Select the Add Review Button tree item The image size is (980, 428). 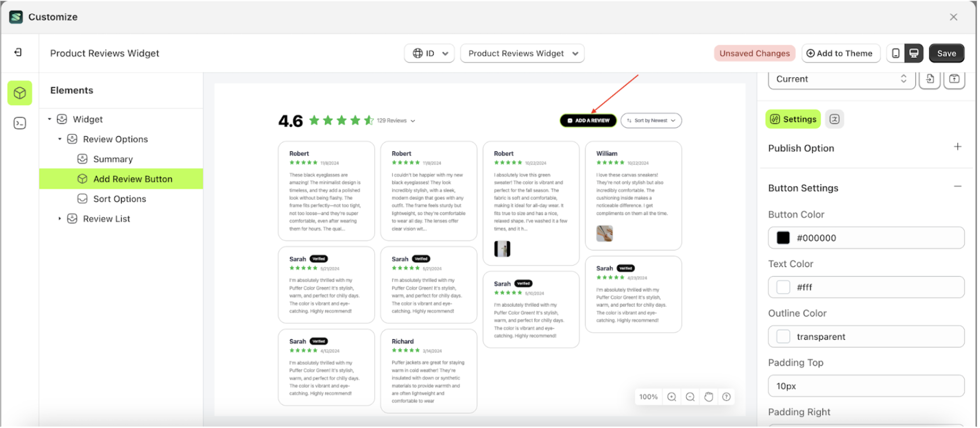121,179
